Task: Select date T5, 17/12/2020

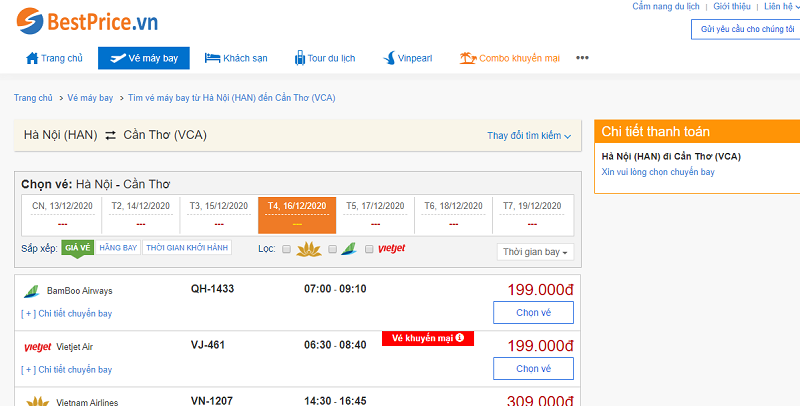Action: click(x=375, y=215)
